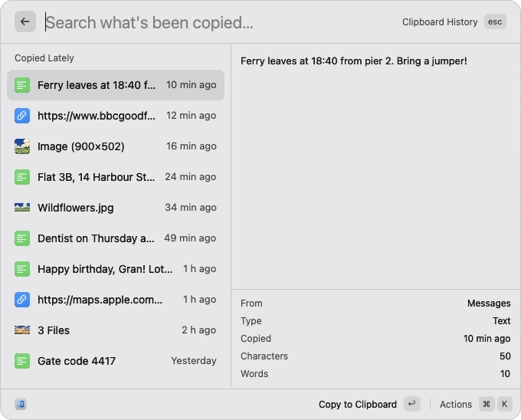Click the Characters count 50

(x=505, y=356)
